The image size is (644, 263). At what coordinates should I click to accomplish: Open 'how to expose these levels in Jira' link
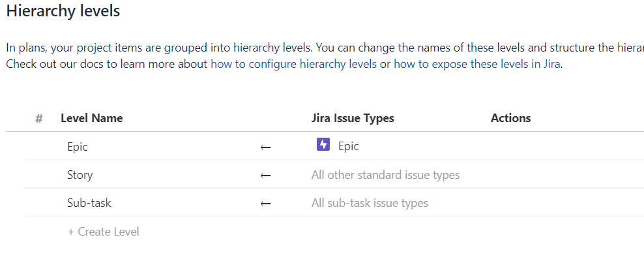tap(477, 65)
